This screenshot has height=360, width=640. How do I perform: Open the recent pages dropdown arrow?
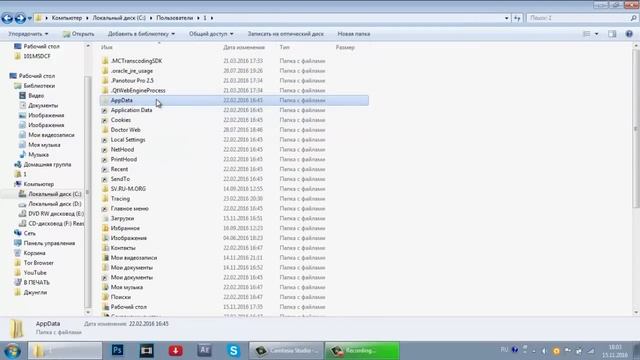29,18
